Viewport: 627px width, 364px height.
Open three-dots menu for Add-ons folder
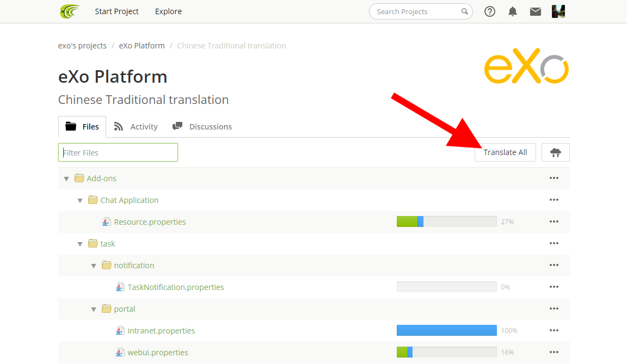pos(554,178)
